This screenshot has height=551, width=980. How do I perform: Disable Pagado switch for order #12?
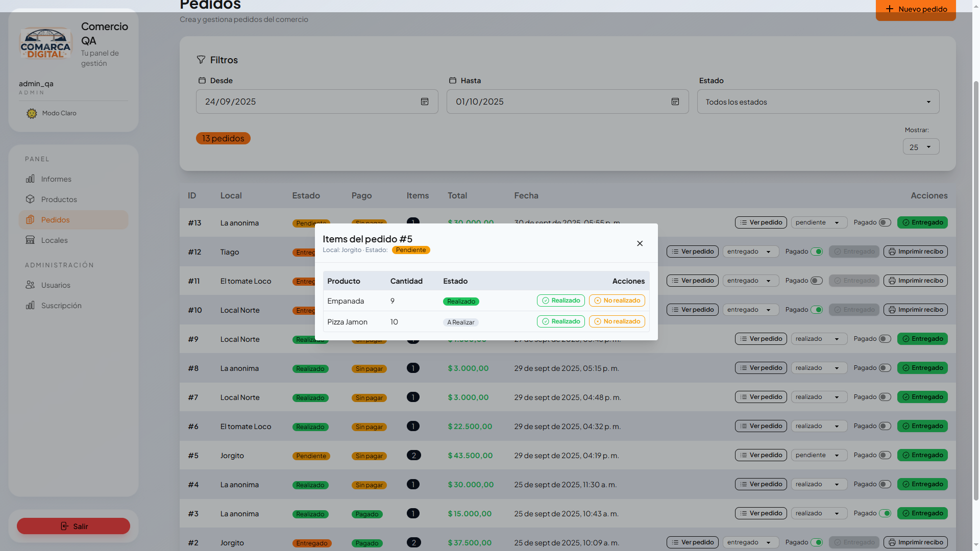pyautogui.click(x=816, y=252)
